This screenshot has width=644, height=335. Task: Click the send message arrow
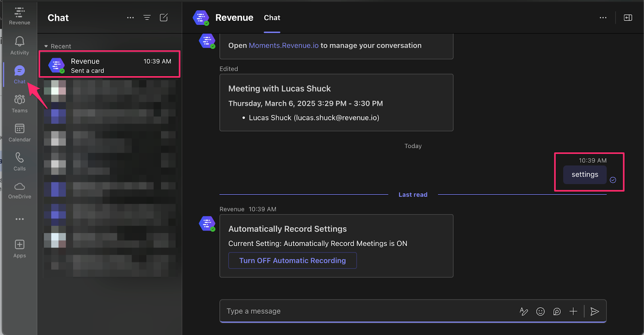click(x=594, y=311)
